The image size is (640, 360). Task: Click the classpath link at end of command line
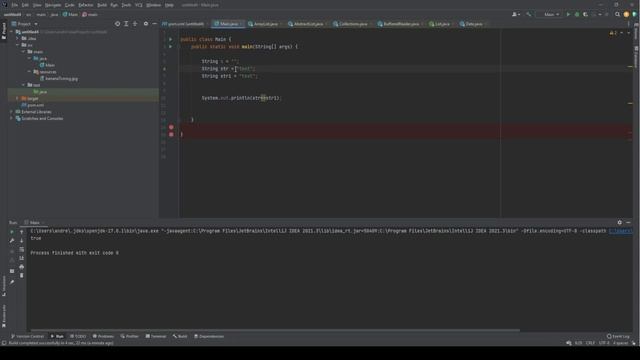tap(620, 231)
